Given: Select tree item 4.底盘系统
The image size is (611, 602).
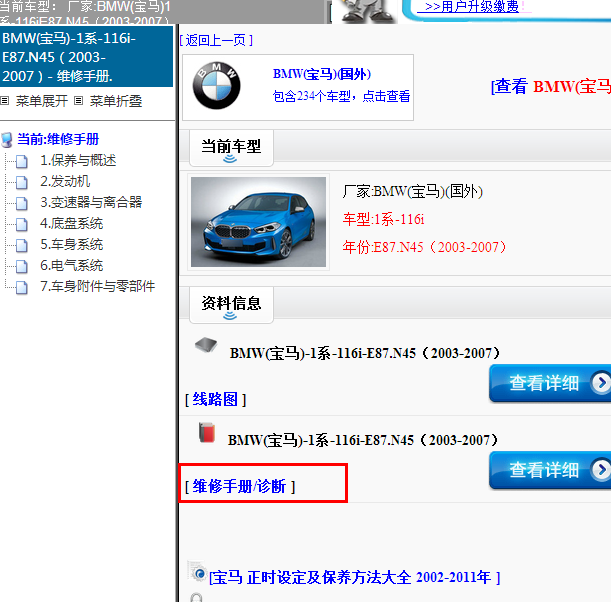Looking at the screenshot, I should point(71,224).
